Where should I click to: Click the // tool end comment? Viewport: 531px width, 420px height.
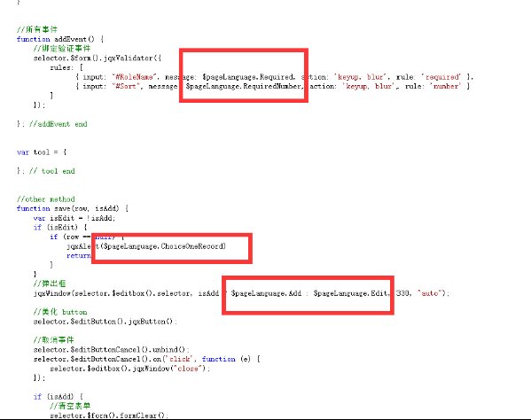[x=51, y=171]
